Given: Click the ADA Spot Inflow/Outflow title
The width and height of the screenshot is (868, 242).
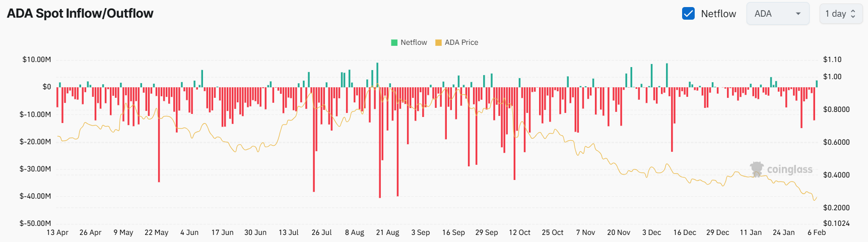Looking at the screenshot, I should (80, 14).
